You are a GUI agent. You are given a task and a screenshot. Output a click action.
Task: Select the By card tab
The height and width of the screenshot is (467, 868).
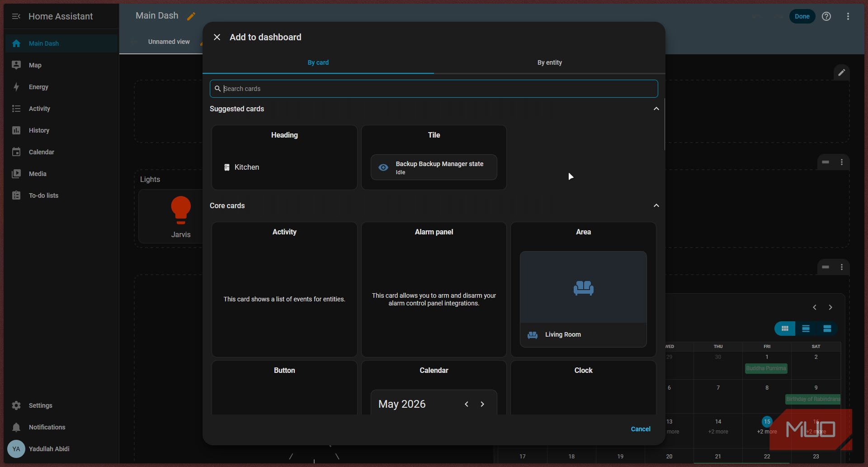pos(318,62)
